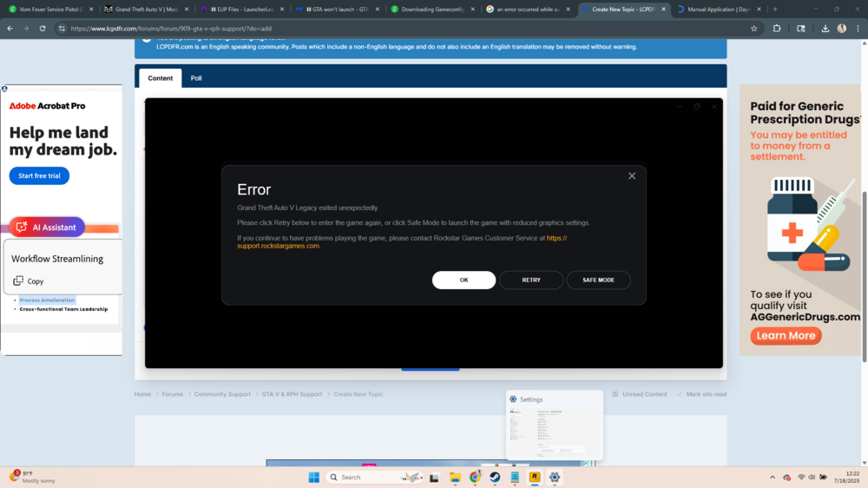This screenshot has height=488, width=868.
Task: Open Settings gear from taskbar
Action: pyautogui.click(x=555, y=477)
